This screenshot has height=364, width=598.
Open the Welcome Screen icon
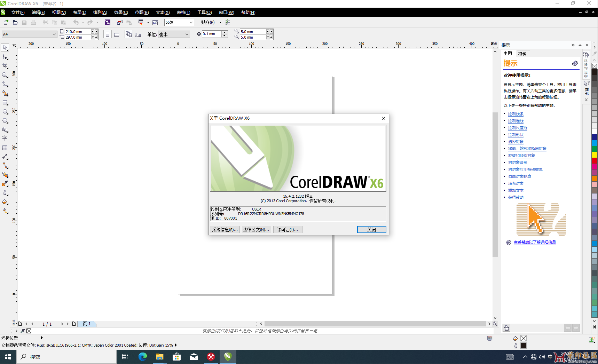(155, 22)
